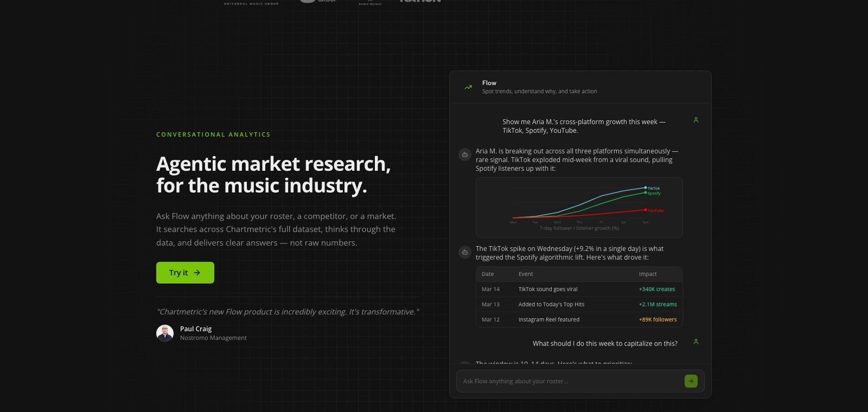Viewport: 868px width, 412px height.
Task: Click the TikTok legend label on chart
Action: 654,188
